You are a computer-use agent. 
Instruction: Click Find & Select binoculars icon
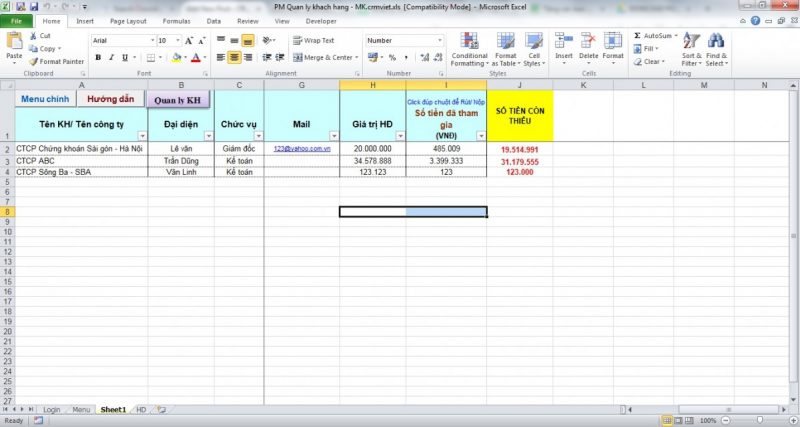point(716,40)
